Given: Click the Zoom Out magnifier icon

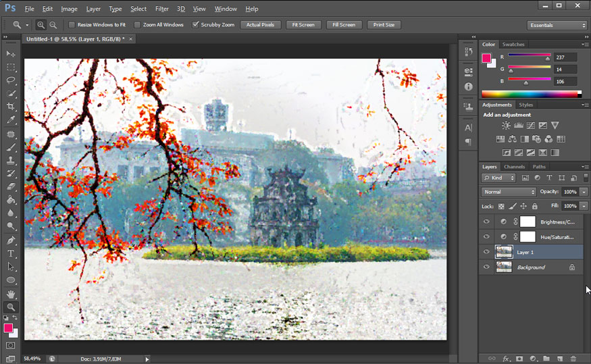Looking at the screenshot, I should coord(53,25).
